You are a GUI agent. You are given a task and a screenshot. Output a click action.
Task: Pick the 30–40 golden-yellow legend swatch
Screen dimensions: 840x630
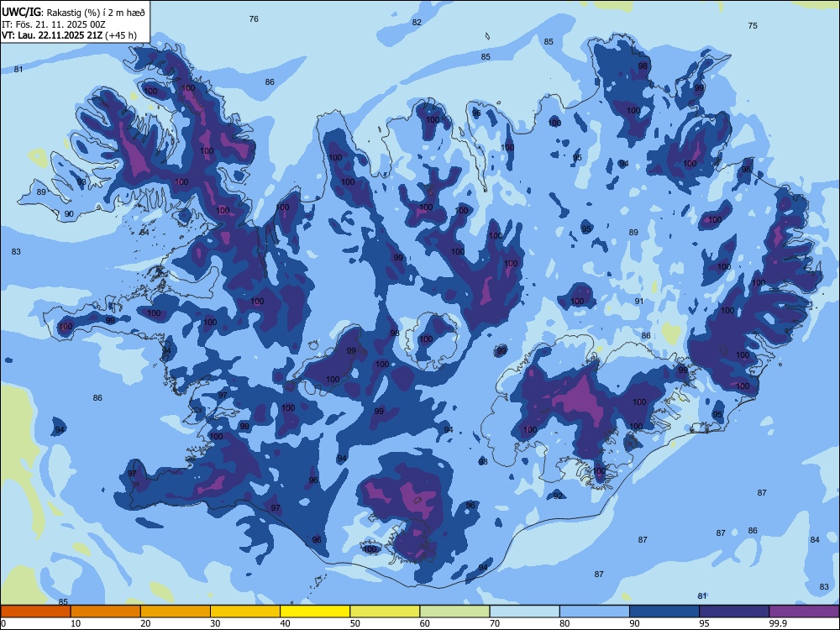[245, 612]
